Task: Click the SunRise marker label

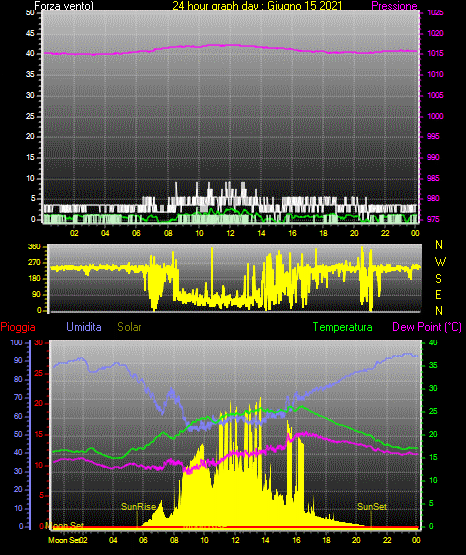Action: [x=138, y=507]
